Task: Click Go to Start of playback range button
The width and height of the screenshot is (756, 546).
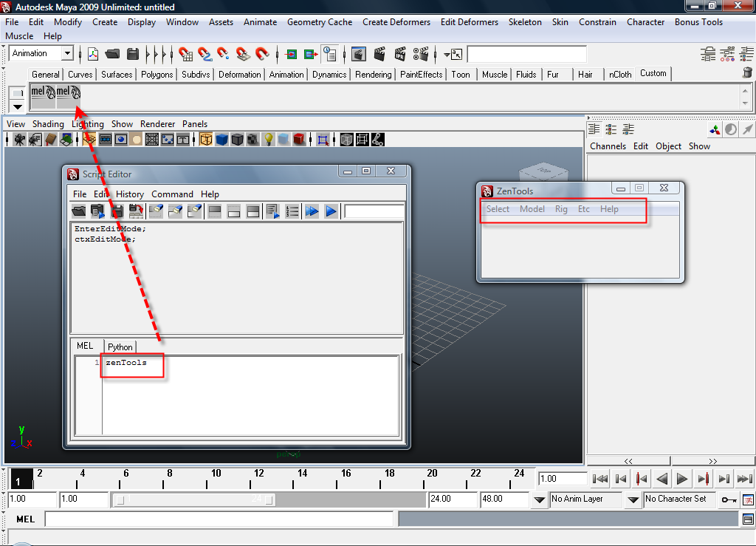Action: pyautogui.click(x=599, y=479)
